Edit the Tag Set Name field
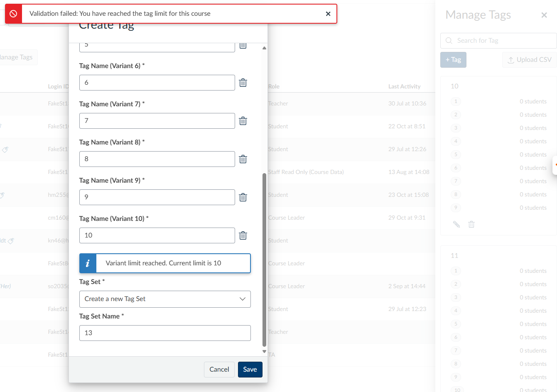The width and height of the screenshot is (557, 392). tap(165, 333)
